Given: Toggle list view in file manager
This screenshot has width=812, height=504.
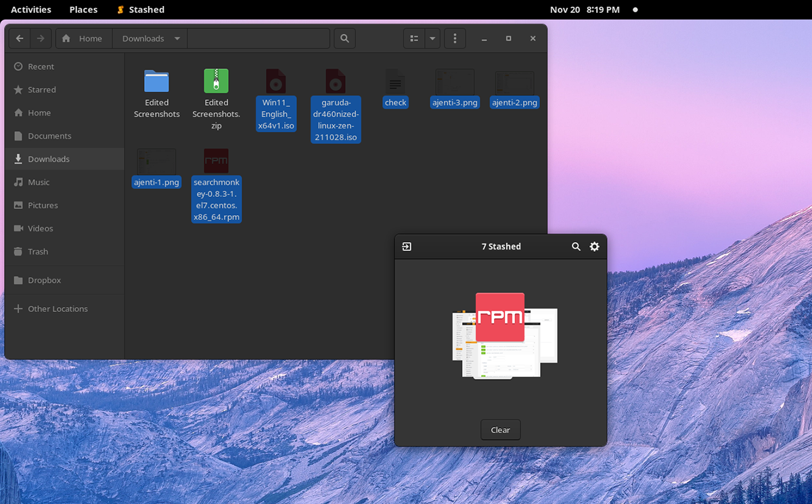Looking at the screenshot, I should pyautogui.click(x=414, y=39).
